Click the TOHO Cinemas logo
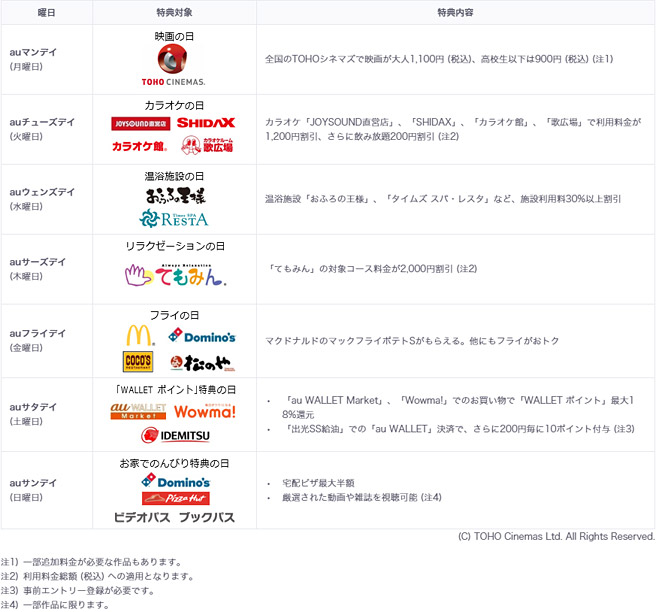656x612 pixels. [x=173, y=65]
